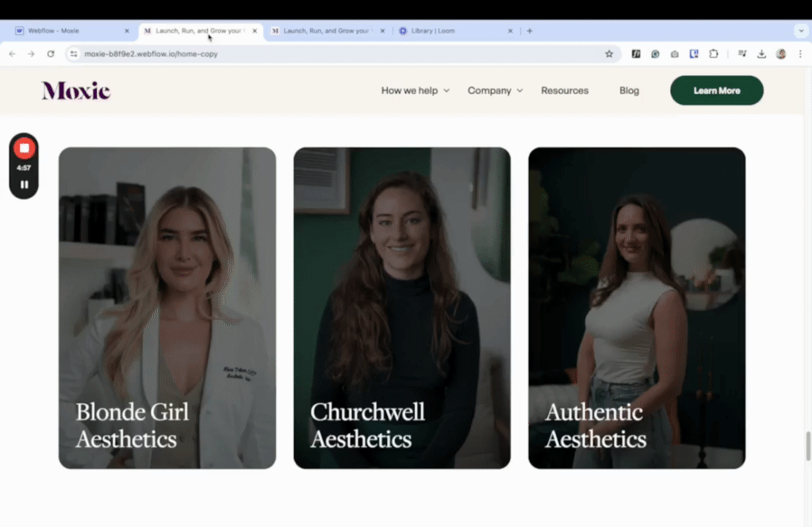Viewport: 812px width, 527px height.
Task: Stop the Loom recording
Action: click(24, 148)
